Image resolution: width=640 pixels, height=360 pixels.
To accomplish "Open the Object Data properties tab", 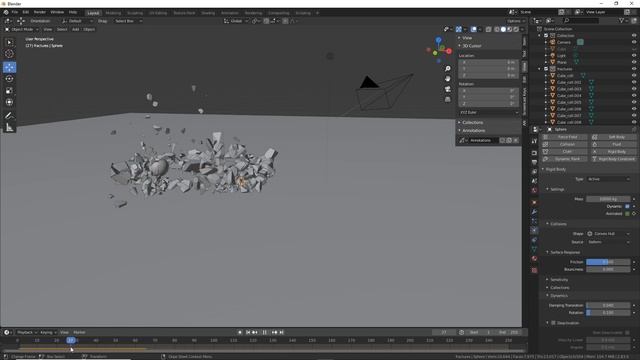I will (534, 249).
